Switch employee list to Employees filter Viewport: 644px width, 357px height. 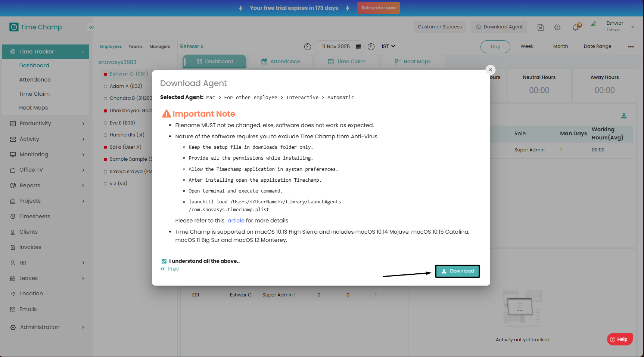click(111, 47)
